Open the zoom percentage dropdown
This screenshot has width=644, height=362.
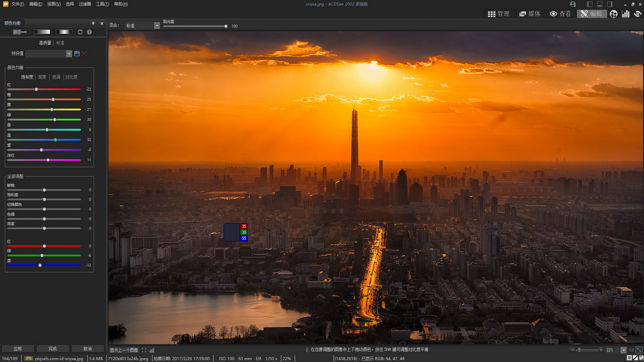point(624,350)
